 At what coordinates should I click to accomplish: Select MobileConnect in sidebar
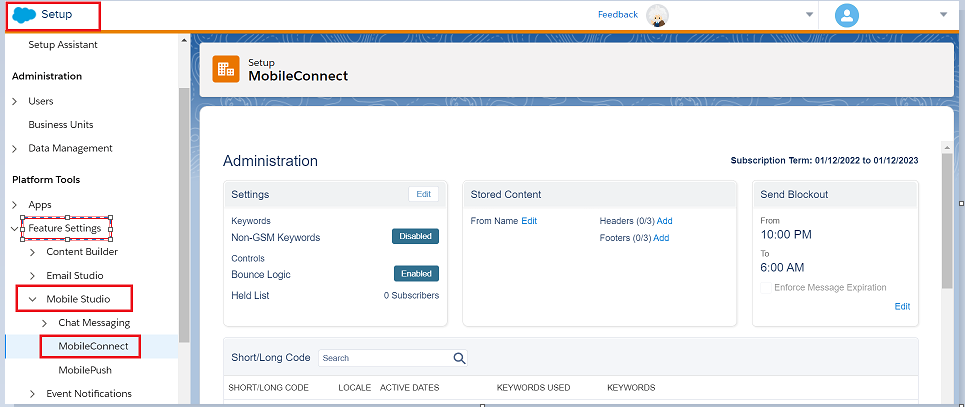(94, 346)
